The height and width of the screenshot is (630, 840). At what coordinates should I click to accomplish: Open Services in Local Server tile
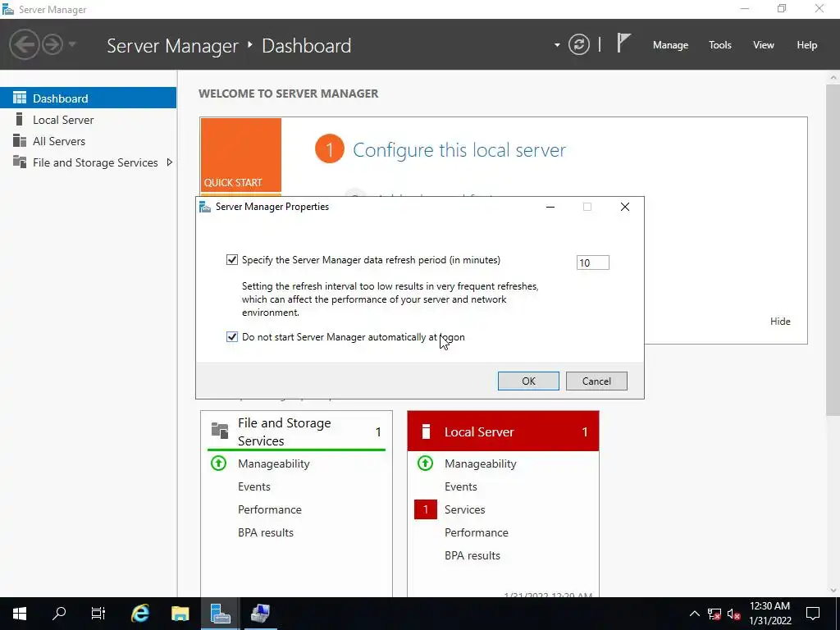pyautogui.click(x=464, y=509)
